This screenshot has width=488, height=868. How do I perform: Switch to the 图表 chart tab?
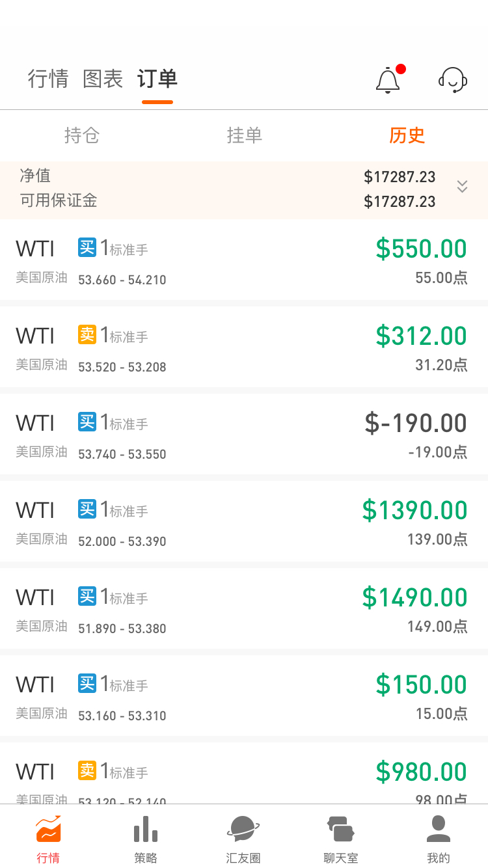click(x=103, y=79)
